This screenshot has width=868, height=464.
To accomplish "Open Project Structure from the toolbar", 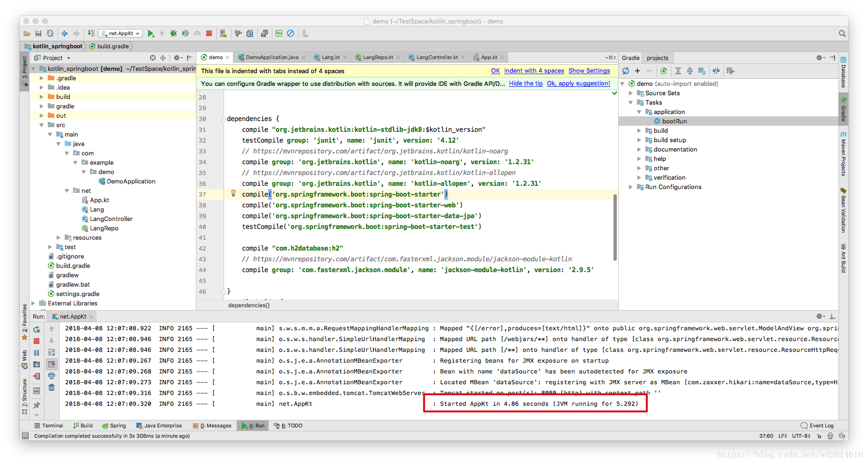I will (250, 34).
